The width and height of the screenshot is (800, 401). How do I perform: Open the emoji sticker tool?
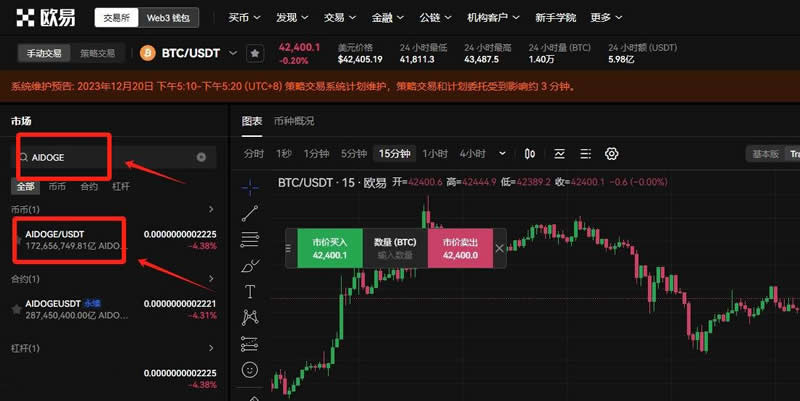[250, 370]
